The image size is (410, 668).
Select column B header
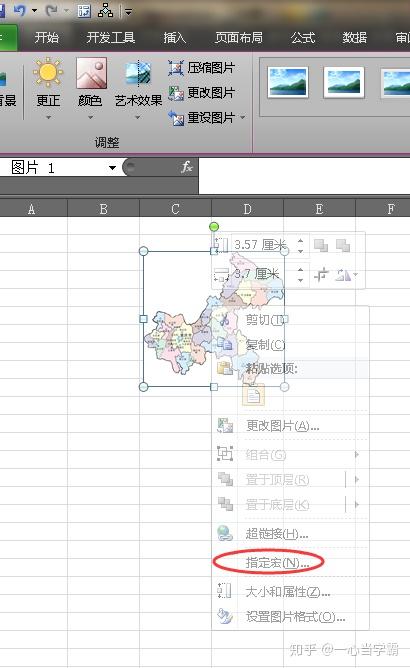point(104,209)
